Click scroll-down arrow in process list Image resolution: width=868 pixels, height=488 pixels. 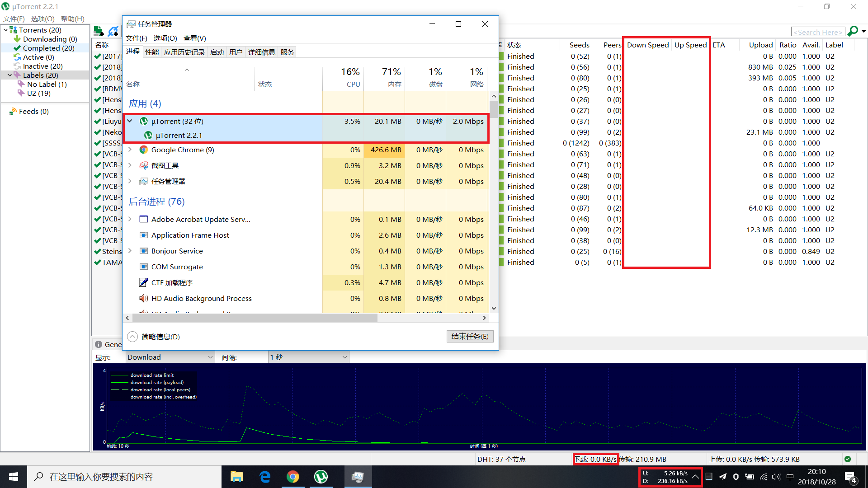[x=494, y=308]
